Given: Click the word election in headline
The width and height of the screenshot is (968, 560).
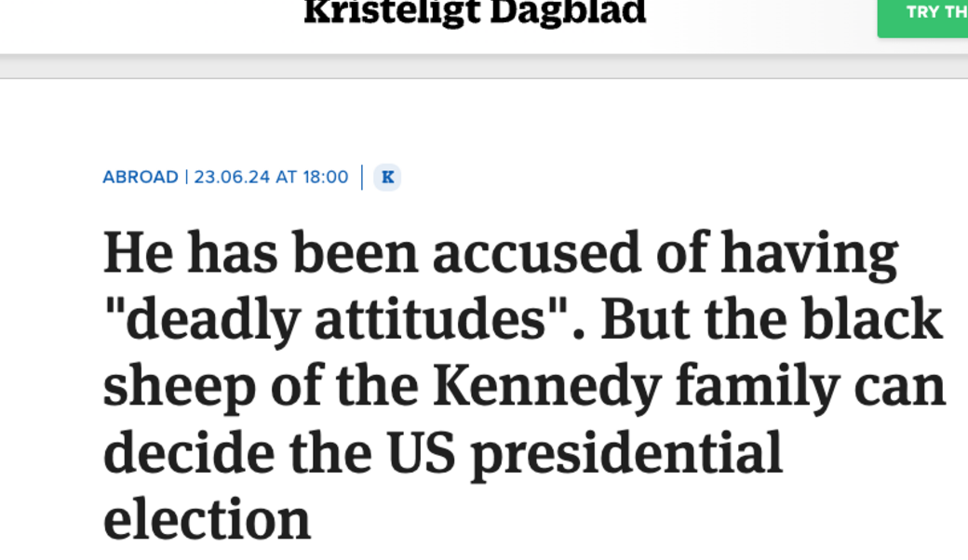Looking at the screenshot, I should pyautogui.click(x=207, y=519).
